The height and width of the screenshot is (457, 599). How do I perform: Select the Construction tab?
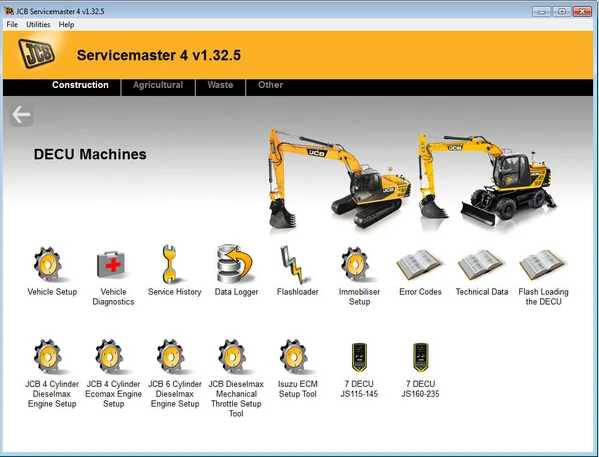coord(80,85)
